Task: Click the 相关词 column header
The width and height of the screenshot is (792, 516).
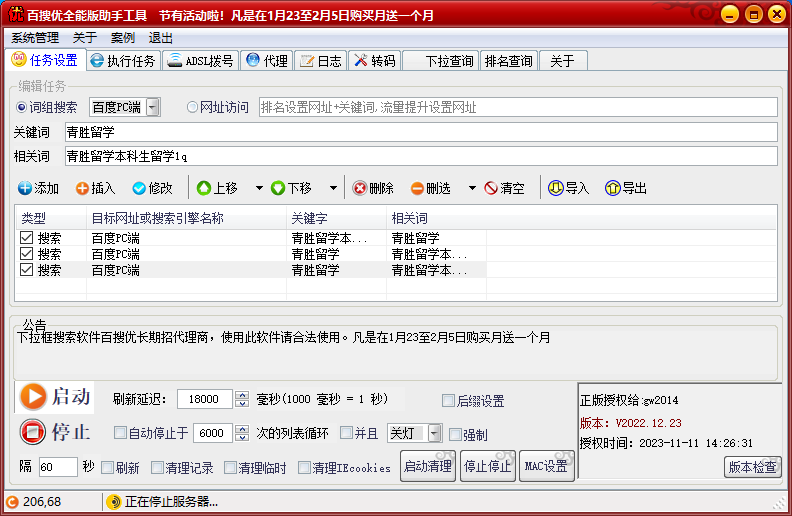Action: pyautogui.click(x=436, y=218)
